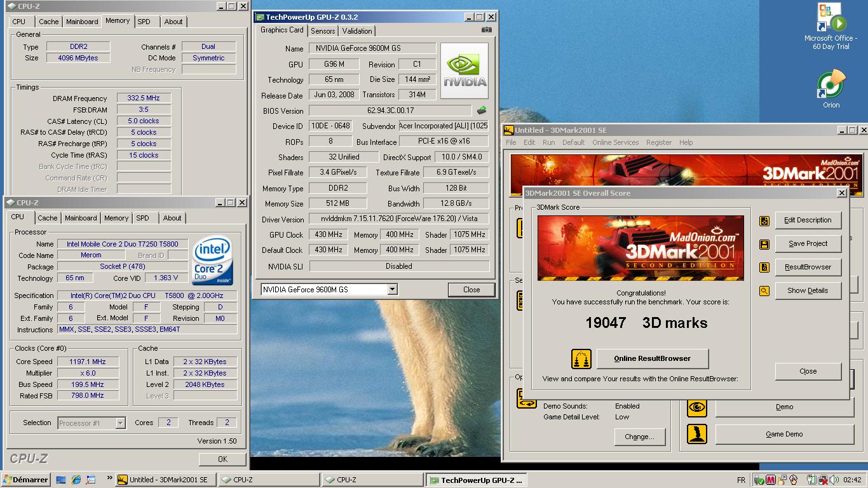Click the GPU-Z Name field NVIDIA GeForce 9600M GS
The image size is (868, 488).
pos(372,48)
